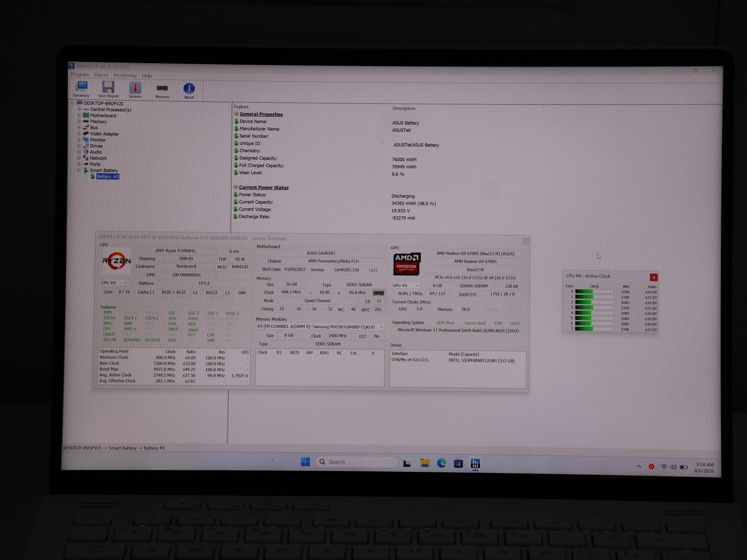Screen dimensions: 747x560
Task: Click the Current Voltage value 15.933 V
Action: tap(400, 211)
